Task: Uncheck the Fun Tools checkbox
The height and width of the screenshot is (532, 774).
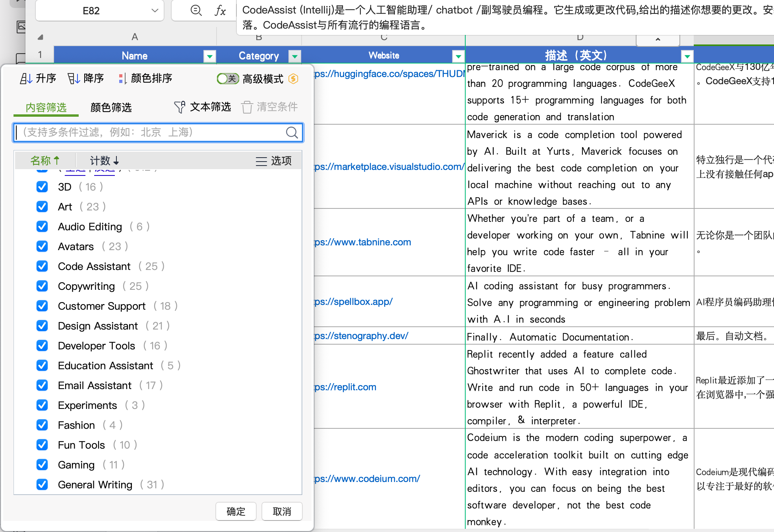Action: point(42,445)
